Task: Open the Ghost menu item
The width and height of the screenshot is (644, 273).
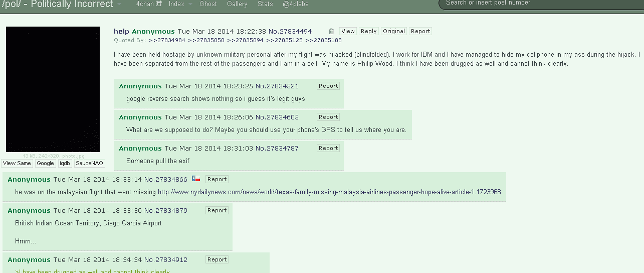Action: coord(208,4)
